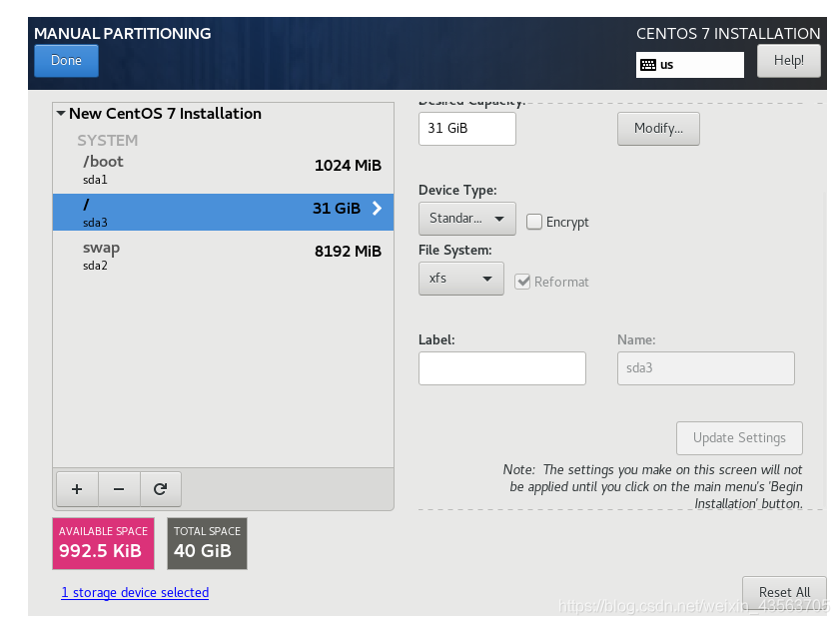The image size is (840, 625).
Task: Click the Done button
Action: (x=67, y=61)
